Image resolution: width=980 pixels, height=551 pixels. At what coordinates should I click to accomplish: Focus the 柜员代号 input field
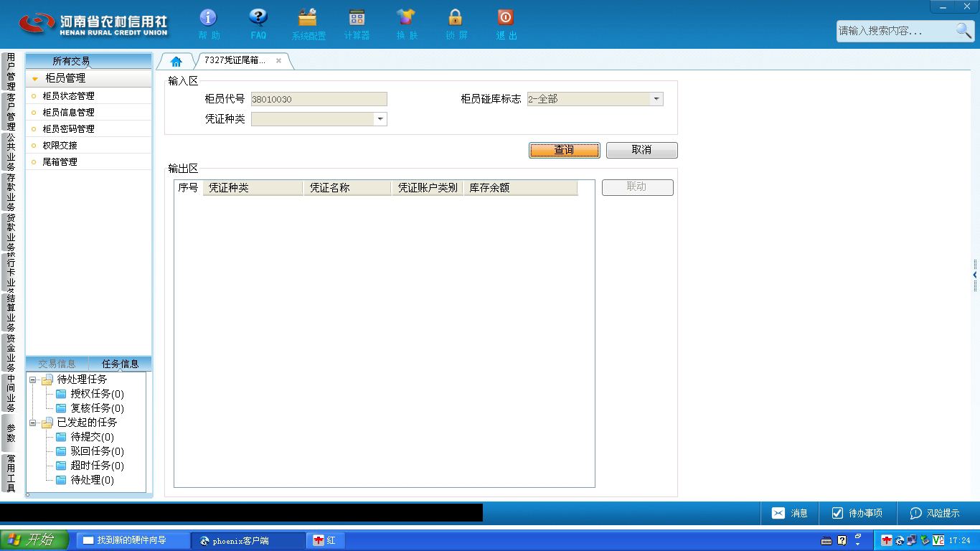pos(319,99)
